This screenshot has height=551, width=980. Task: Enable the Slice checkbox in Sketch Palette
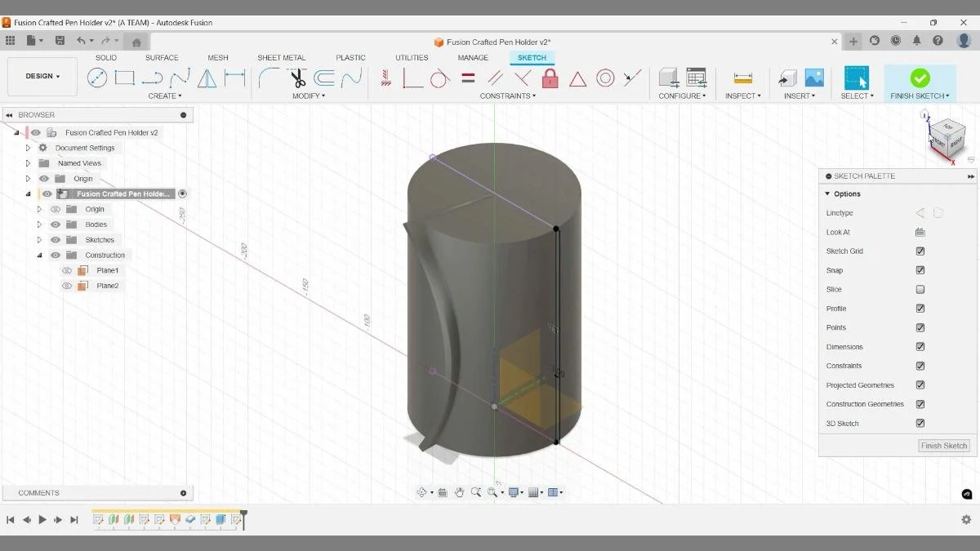[920, 289]
